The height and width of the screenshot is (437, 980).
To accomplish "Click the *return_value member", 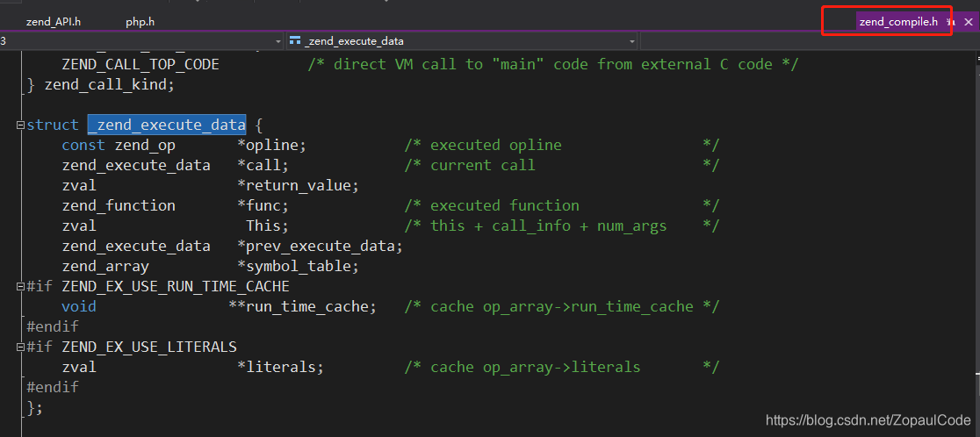I will coord(298,185).
